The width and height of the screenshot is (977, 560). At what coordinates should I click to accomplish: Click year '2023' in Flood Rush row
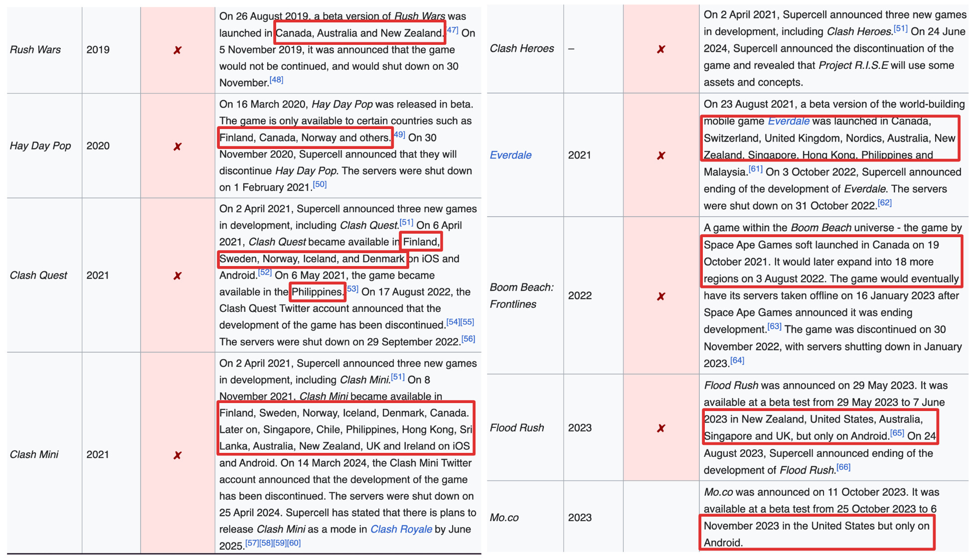click(x=580, y=427)
